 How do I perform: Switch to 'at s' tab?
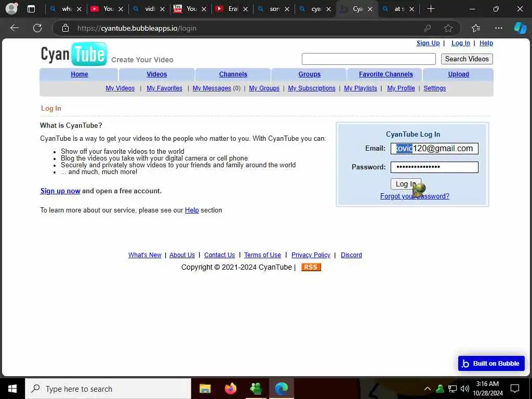point(398,9)
